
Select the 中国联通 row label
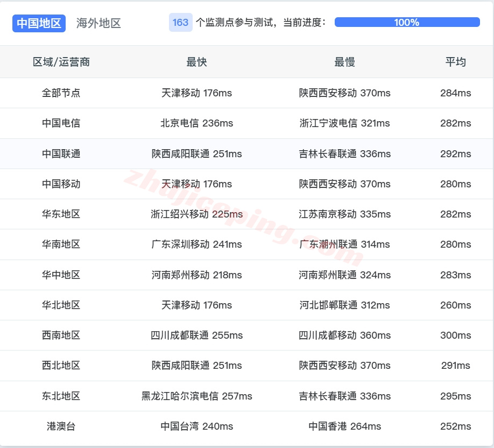pyautogui.click(x=61, y=154)
